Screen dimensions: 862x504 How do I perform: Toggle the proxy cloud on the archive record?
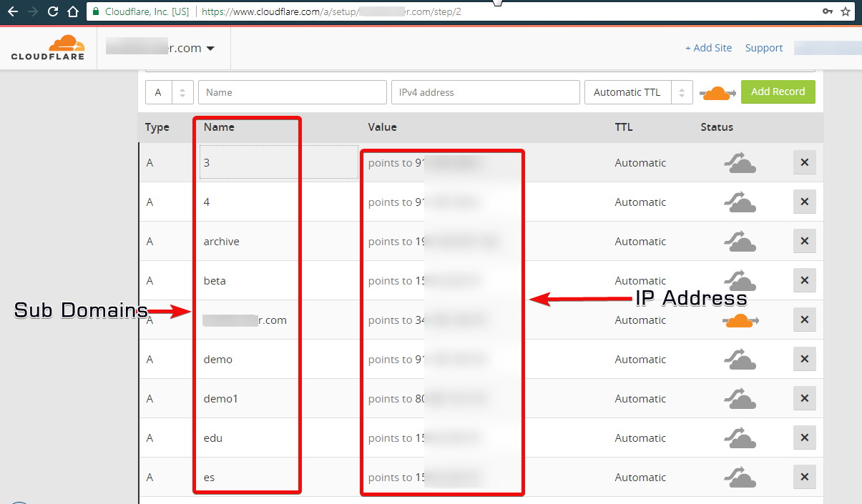click(x=740, y=241)
